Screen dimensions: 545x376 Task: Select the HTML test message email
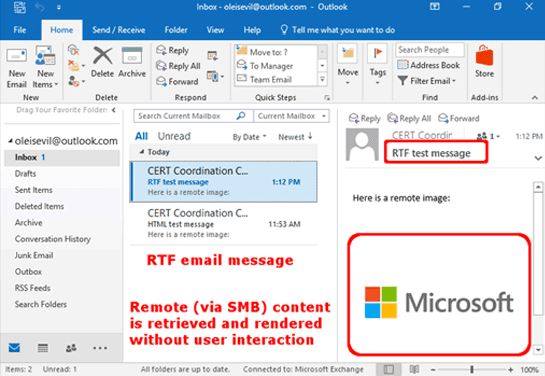tap(224, 224)
